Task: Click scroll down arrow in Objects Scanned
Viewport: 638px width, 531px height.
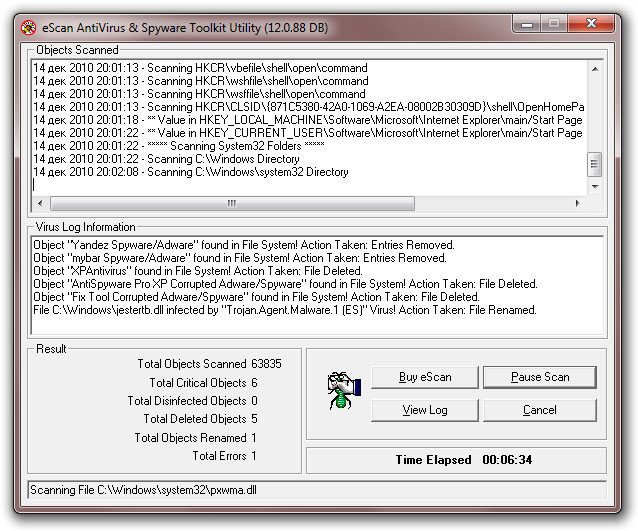Action: (x=595, y=187)
